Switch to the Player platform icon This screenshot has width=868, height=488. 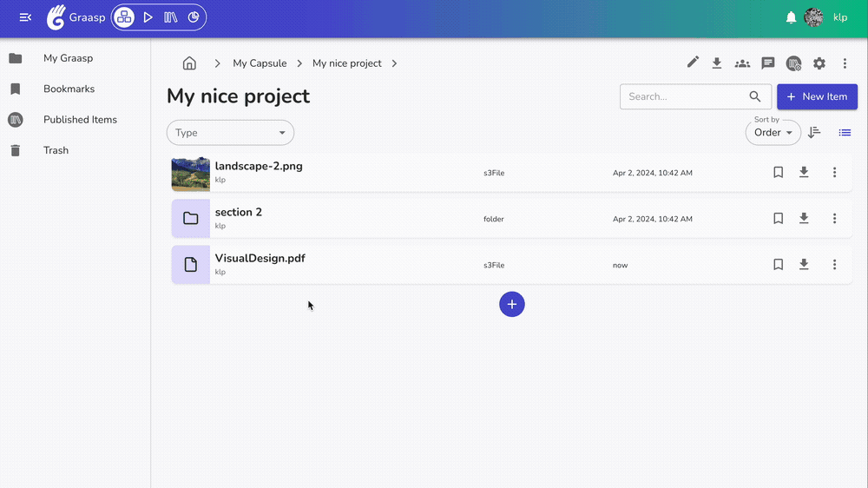coord(148,17)
